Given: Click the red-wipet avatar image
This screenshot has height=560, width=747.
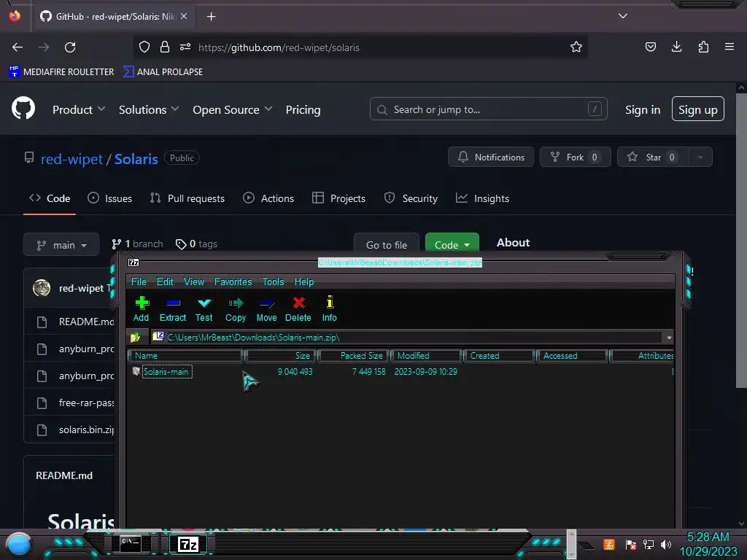Looking at the screenshot, I should coord(42,288).
